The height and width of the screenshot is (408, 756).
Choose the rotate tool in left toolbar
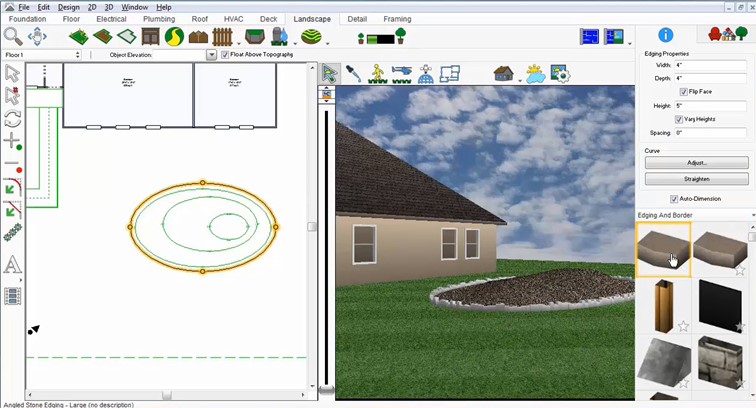click(12, 117)
